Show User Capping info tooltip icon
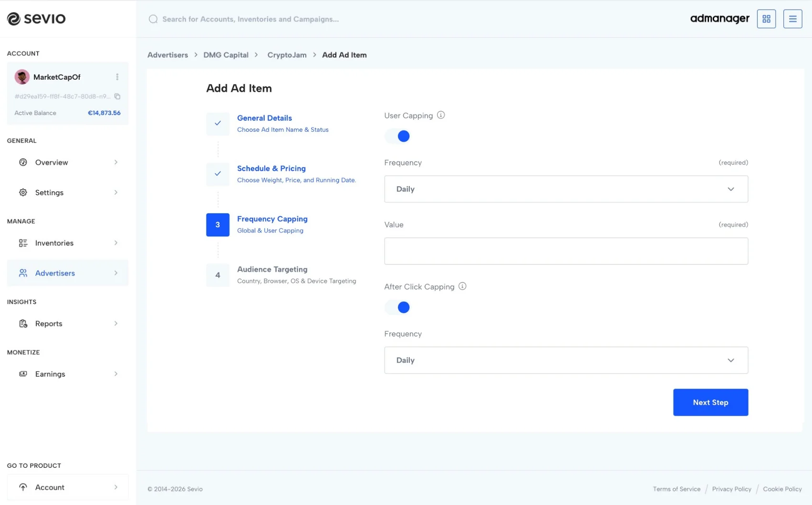This screenshot has width=812, height=505. [441, 115]
